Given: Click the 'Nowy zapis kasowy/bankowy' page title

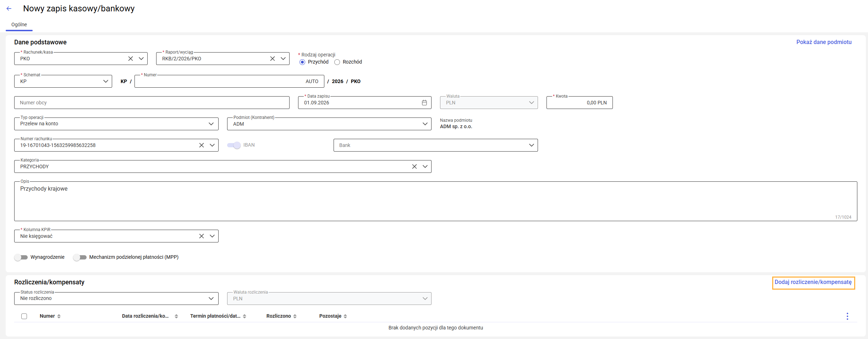Looking at the screenshot, I should pos(79,9).
